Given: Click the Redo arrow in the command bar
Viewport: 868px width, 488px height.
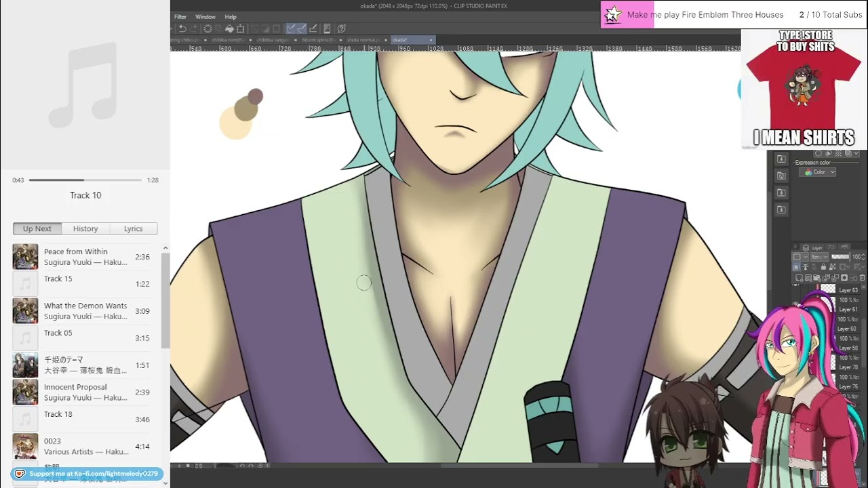Looking at the screenshot, I should pyautogui.click(x=193, y=28).
